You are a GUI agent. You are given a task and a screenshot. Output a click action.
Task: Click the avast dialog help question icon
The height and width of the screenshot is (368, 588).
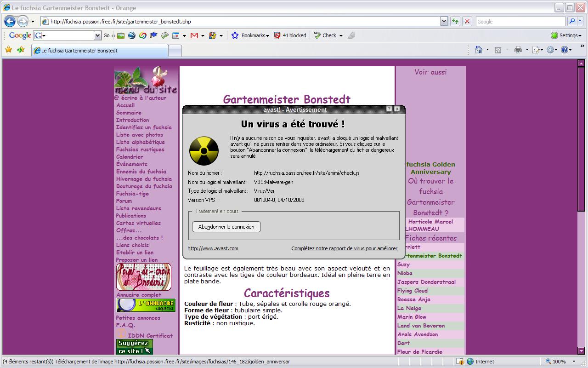coord(389,109)
